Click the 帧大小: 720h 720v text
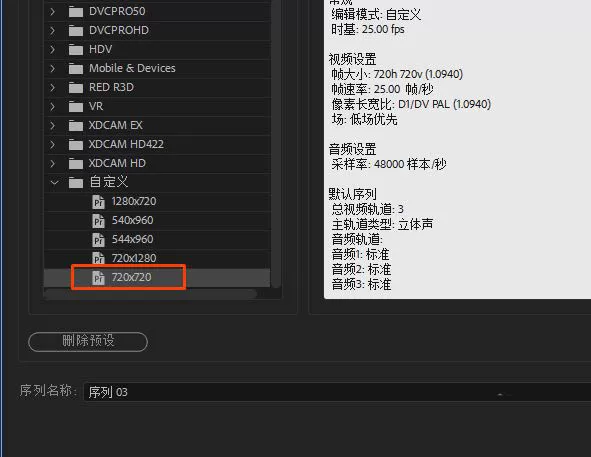 point(397,74)
